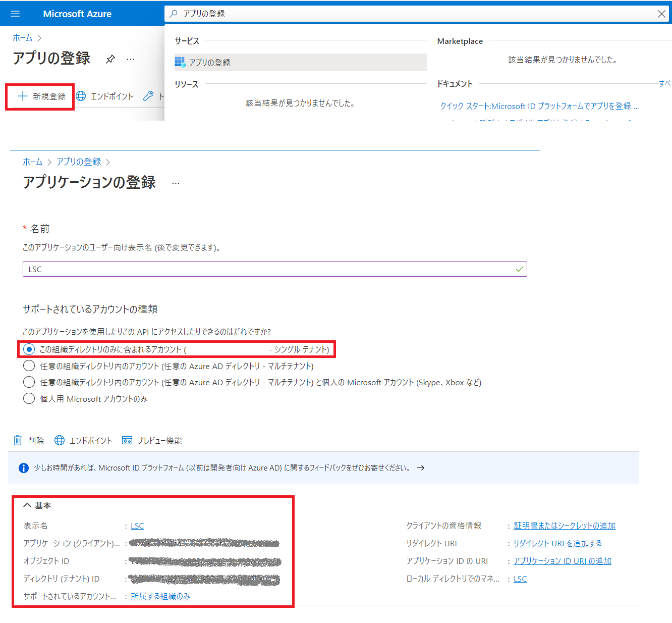Pin the アプリの登録 page
The width and height of the screenshot is (672, 623).
[110, 59]
